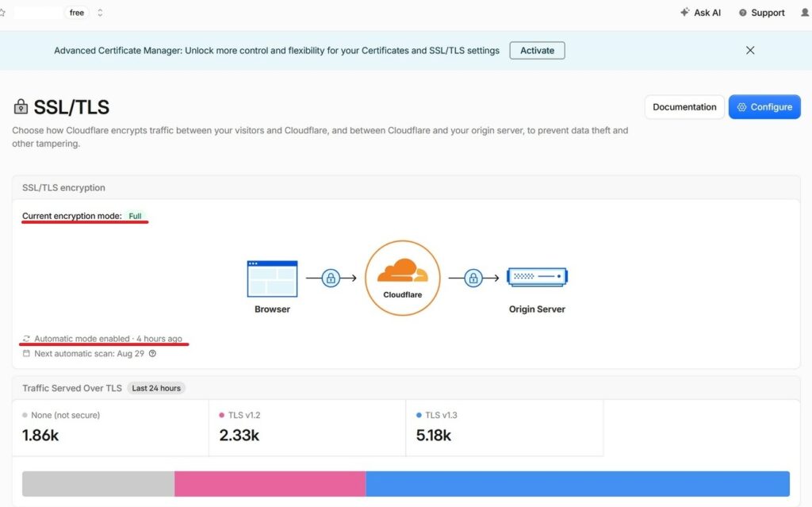Click the Last 24 hours badge
Image resolution: width=812 pixels, height=507 pixels.
click(156, 388)
